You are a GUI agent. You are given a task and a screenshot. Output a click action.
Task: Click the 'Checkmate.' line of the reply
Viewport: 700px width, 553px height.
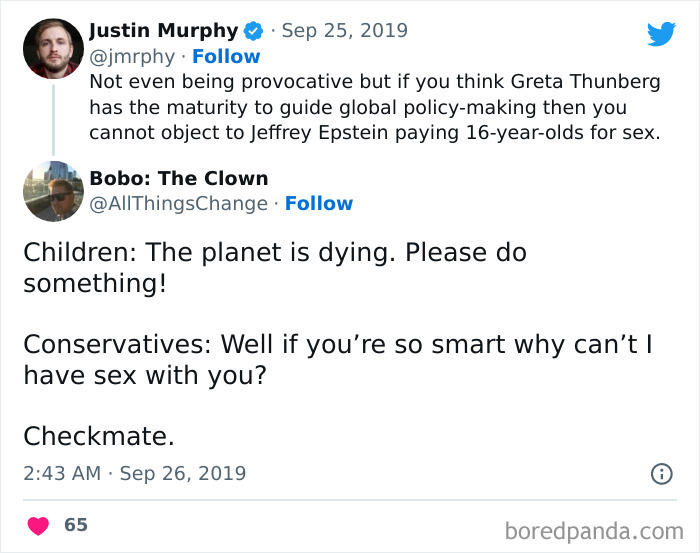point(98,436)
